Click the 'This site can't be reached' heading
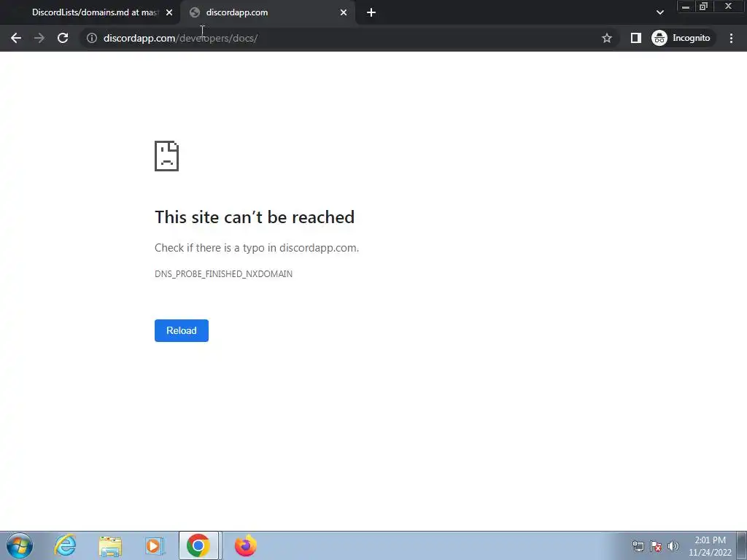 pos(255,217)
